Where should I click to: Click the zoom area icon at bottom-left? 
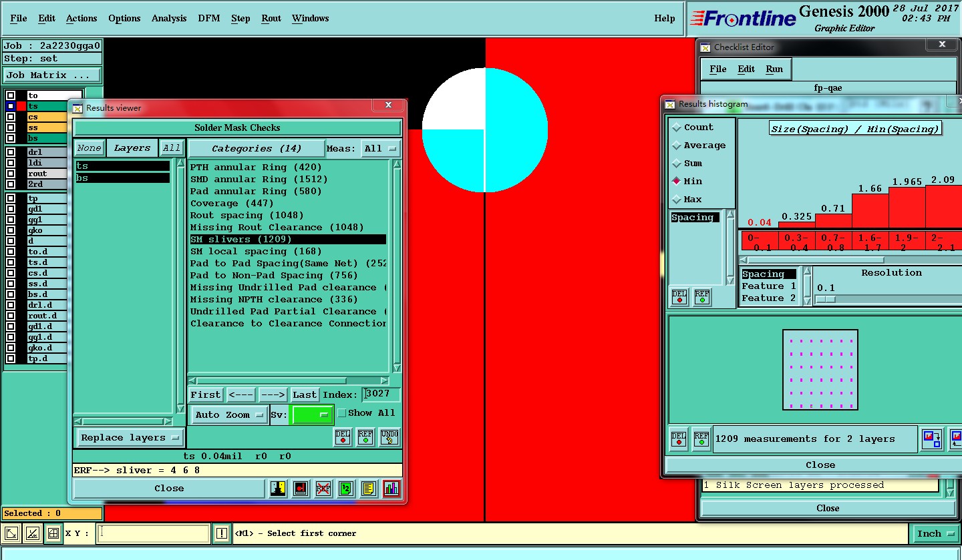11,533
